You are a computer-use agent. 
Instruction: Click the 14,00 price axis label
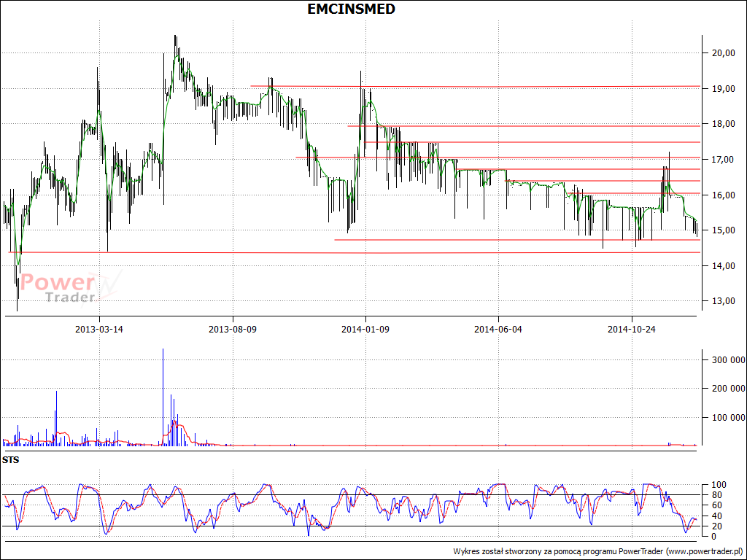pos(723,265)
